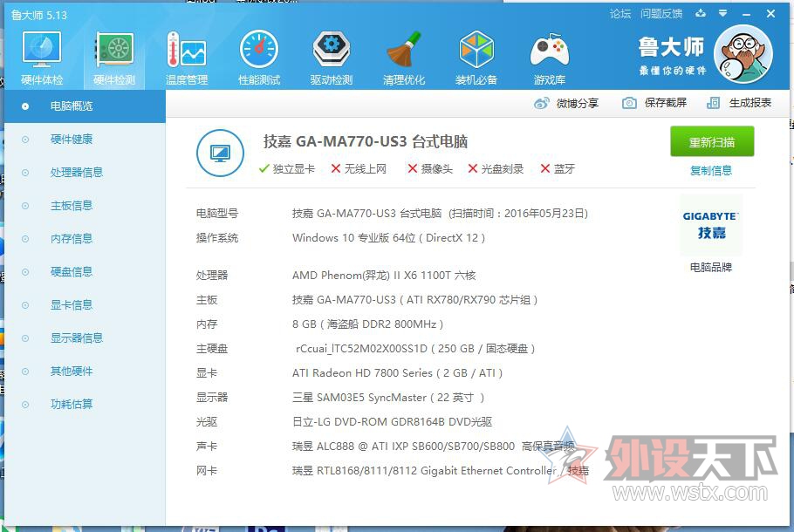Click 生成报表 generate report text
Image resolution: width=794 pixels, height=532 pixels.
point(750,103)
